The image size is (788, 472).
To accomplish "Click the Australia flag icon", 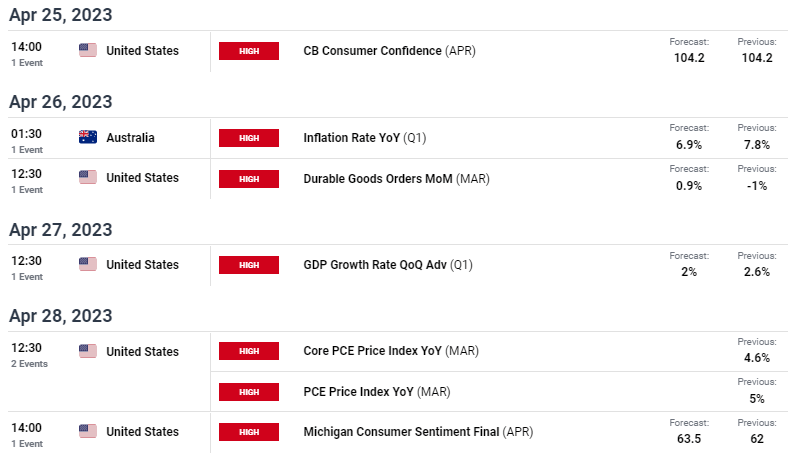I will pos(88,137).
